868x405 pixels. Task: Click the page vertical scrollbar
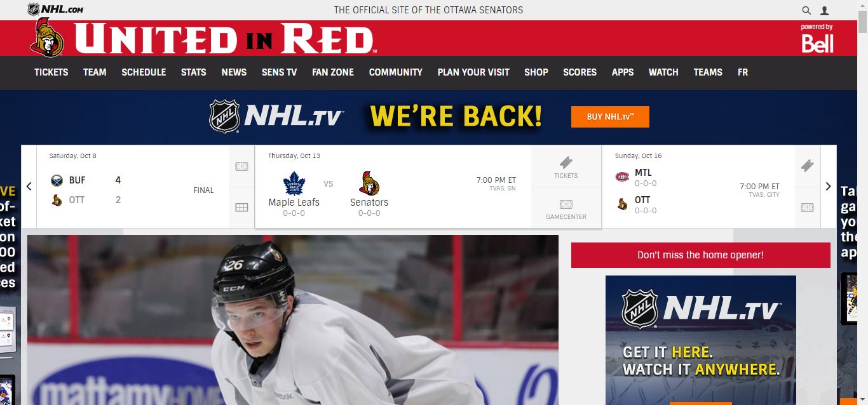(862, 202)
